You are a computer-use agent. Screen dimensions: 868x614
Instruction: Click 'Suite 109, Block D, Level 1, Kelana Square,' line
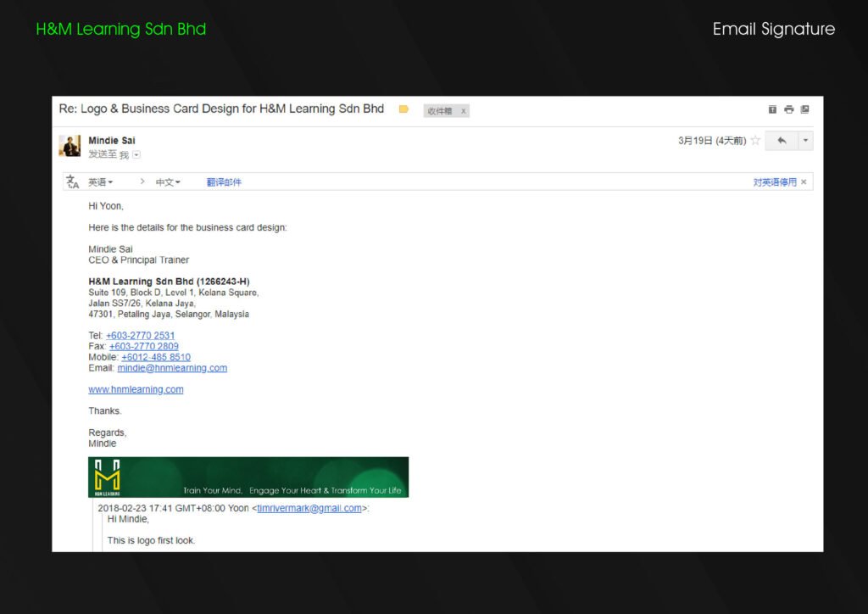[173, 293]
